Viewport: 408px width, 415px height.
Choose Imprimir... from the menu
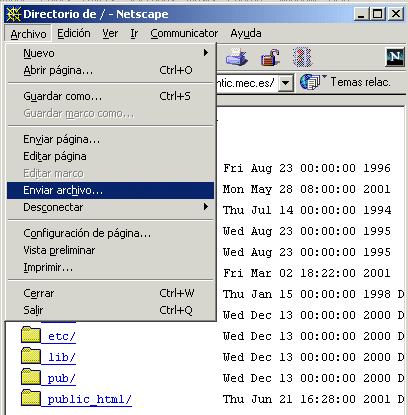click(110, 267)
